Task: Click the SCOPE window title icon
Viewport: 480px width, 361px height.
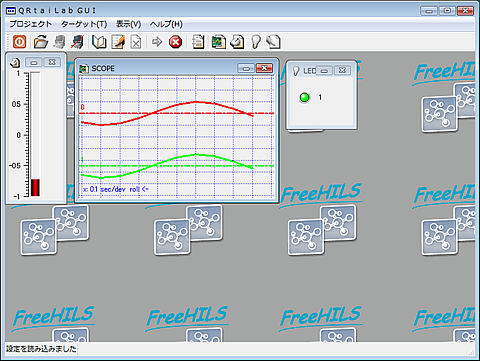Action: [x=84, y=69]
